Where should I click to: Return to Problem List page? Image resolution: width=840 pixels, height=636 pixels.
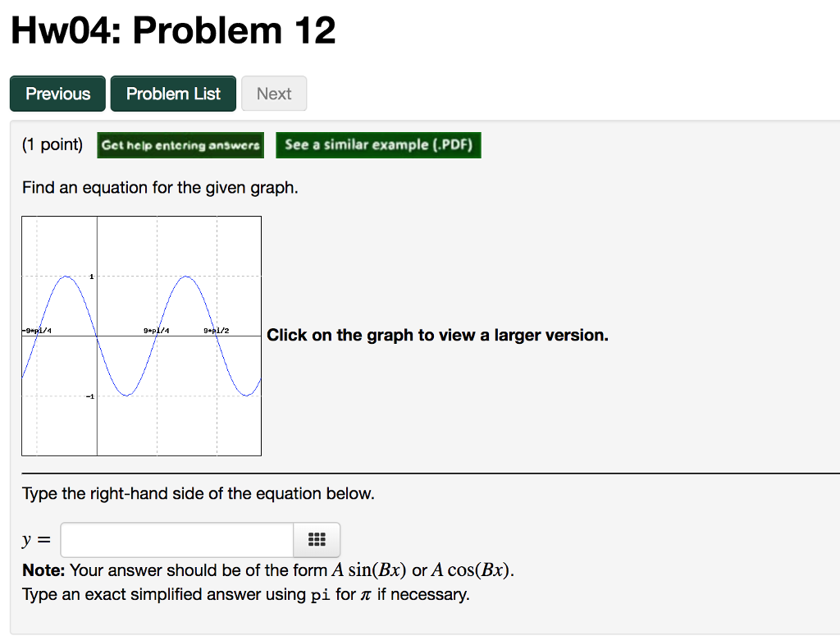pos(173,93)
